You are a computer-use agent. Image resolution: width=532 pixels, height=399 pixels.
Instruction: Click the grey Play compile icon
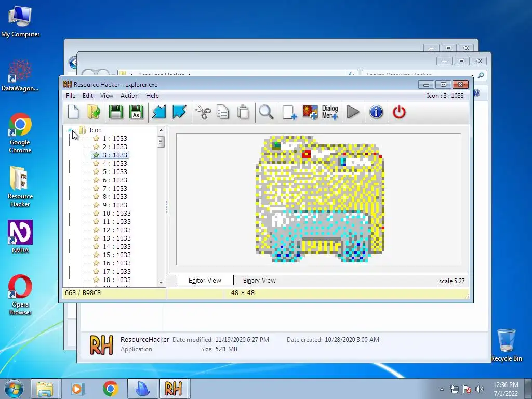point(353,112)
